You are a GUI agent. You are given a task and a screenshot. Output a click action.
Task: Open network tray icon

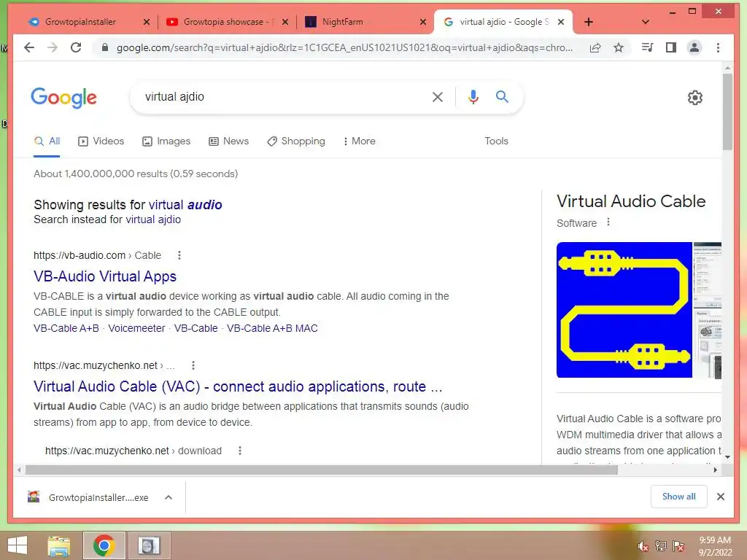pyautogui.click(x=660, y=546)
